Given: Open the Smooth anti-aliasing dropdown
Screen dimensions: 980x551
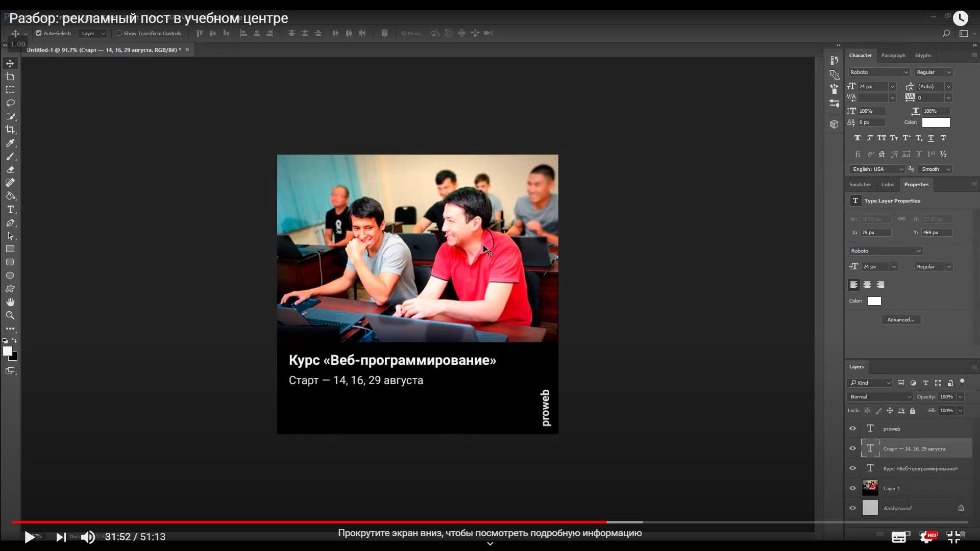Looking at the screenshot, I should coord(935,169).
